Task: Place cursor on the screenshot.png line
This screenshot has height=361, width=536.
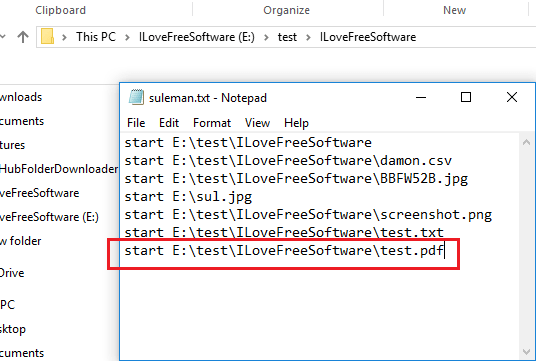Action: click(x=308, y=215)
